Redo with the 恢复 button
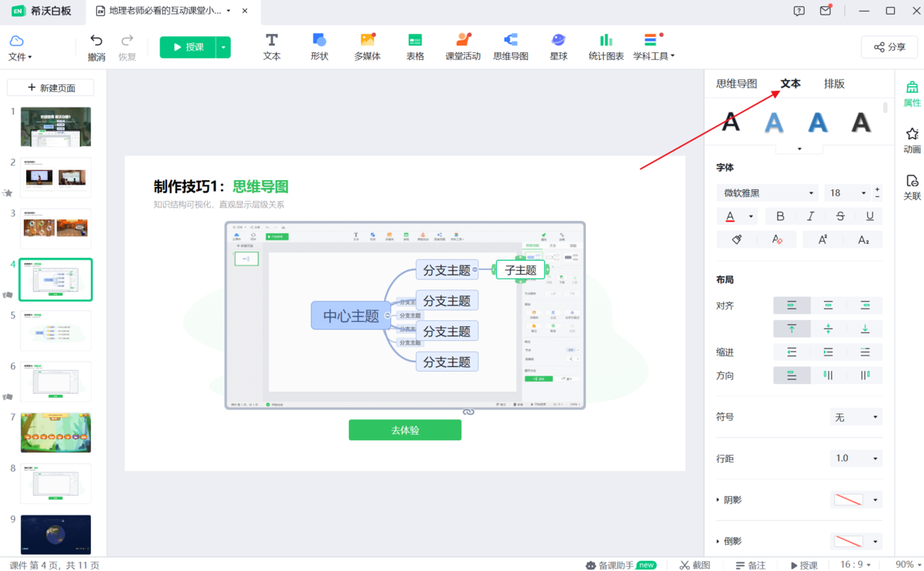924x571 pixels. pos(127,48)
